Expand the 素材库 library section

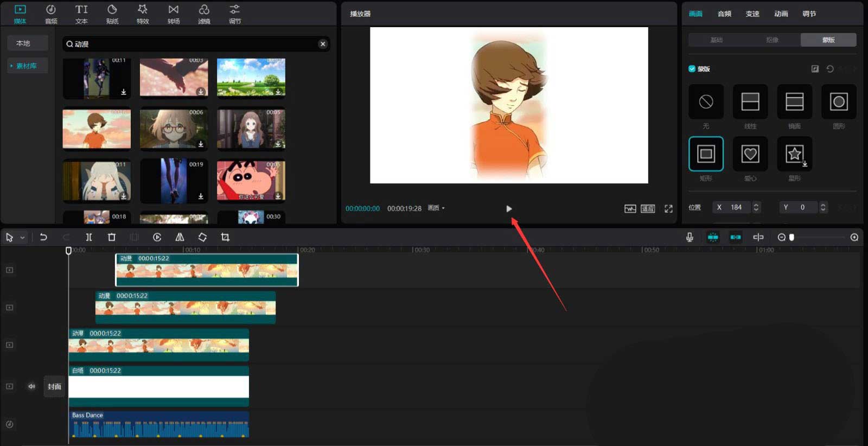[x=27, y=66]
